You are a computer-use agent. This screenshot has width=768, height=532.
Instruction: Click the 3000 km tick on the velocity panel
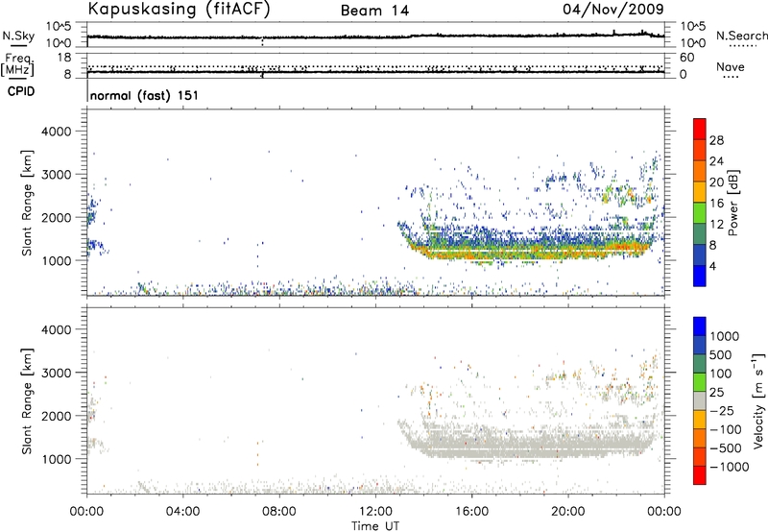[56, 373]
